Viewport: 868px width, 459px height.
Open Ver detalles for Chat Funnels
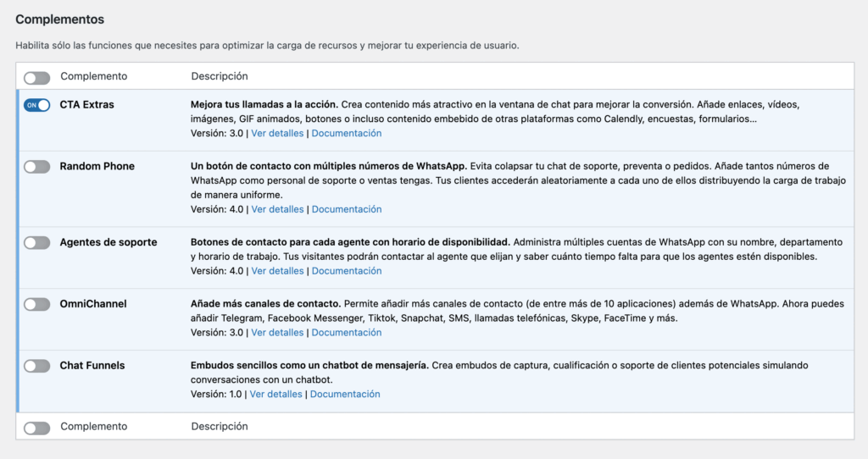(x=275, y=394)
